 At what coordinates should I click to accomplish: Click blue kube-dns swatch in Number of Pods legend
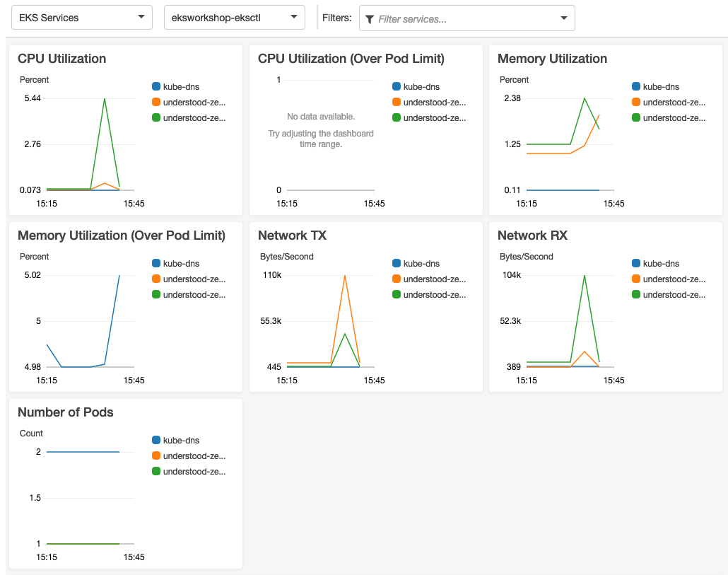[x=156, y=441]
